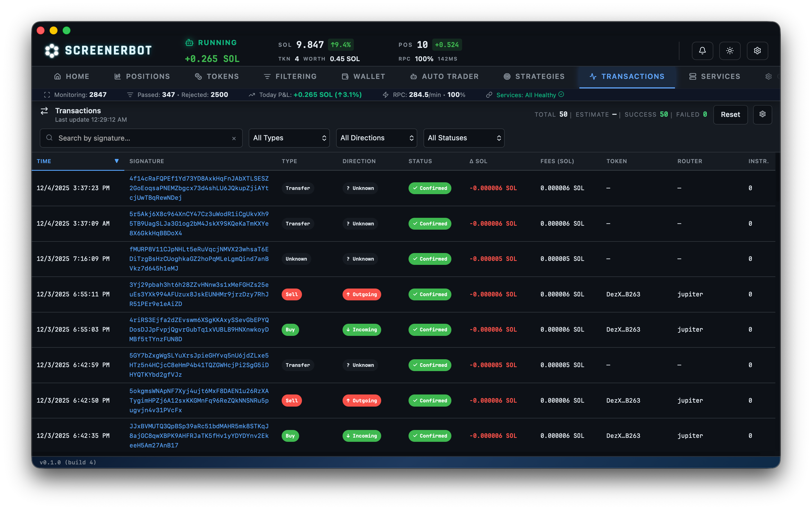
Task: Open the All Directions dropdown
Action: coord(376,138)
